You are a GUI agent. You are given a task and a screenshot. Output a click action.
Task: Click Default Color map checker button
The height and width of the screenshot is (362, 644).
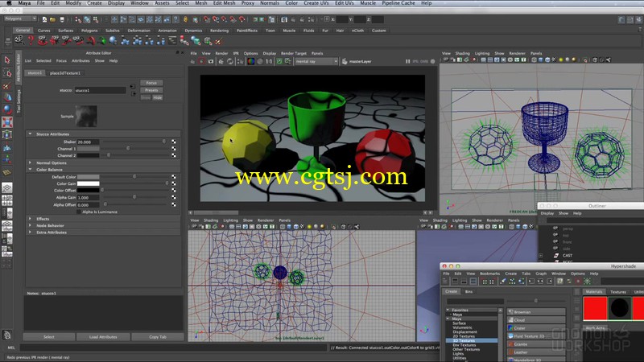[x=174, y=176]
